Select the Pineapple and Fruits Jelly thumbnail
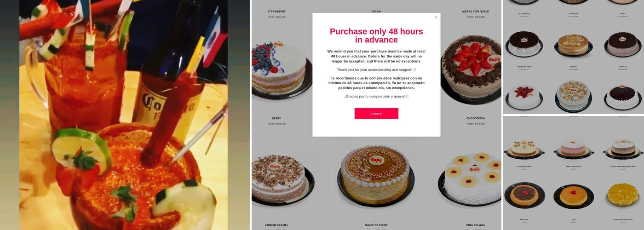This screenshot has height=230, width=644. pos(623,195)
